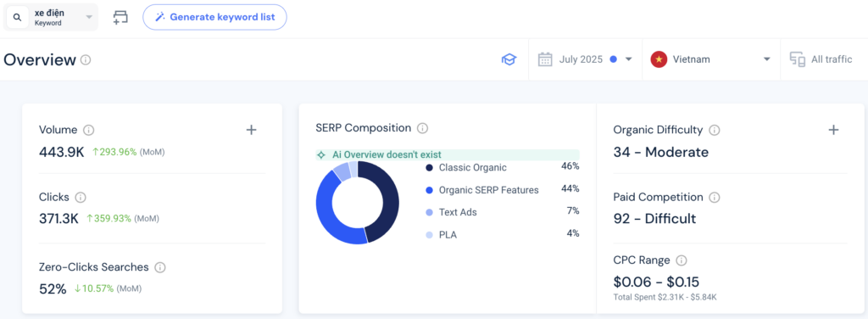Viewport: 868px width, 319px height.
Task: Click the Paid Competition info icon
Action: (715, 197)
